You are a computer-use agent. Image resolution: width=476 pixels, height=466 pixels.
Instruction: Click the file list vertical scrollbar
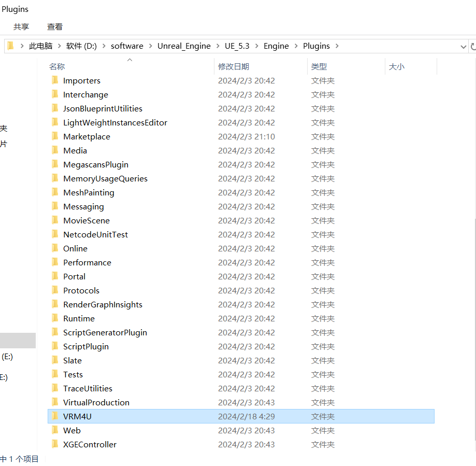click(x=474, y=330)
